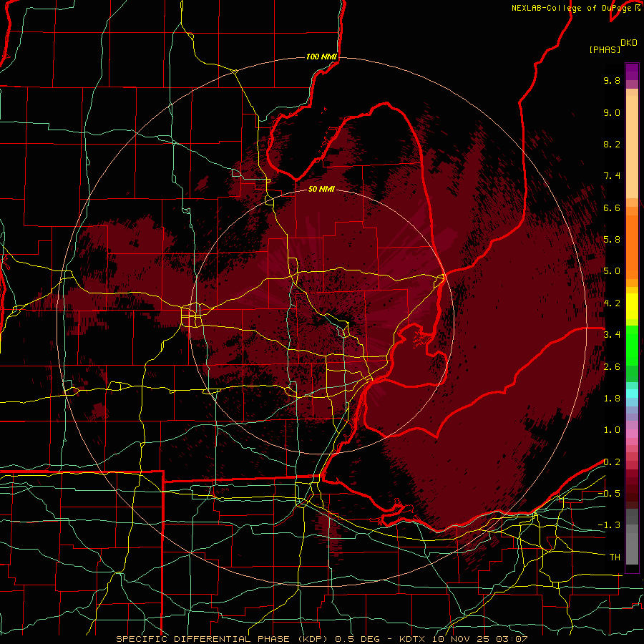Click the TH threshold label on the scale

615,557
